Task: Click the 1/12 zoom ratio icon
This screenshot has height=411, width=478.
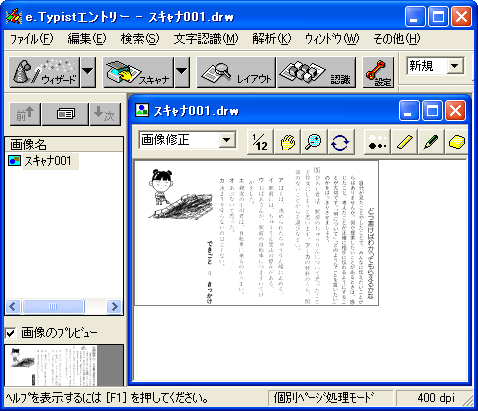Action: tap(260, 142)
